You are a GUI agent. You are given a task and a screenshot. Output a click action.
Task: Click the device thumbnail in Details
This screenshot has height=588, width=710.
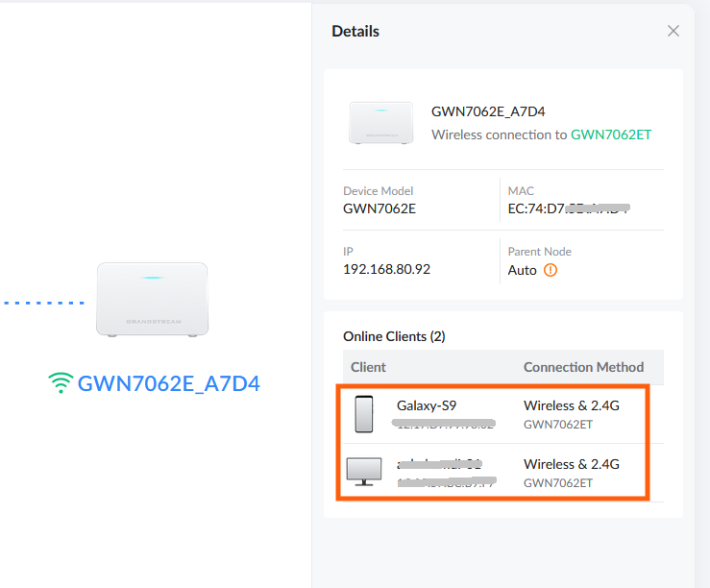pos(380,123)
